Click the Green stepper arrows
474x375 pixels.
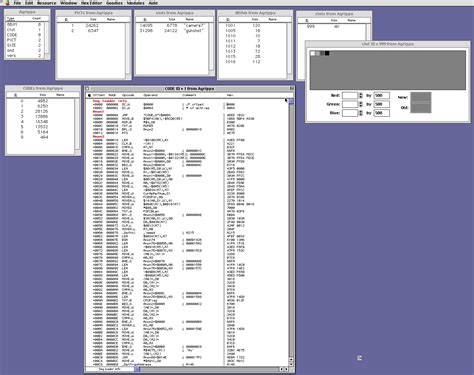[x=361, y=104]
